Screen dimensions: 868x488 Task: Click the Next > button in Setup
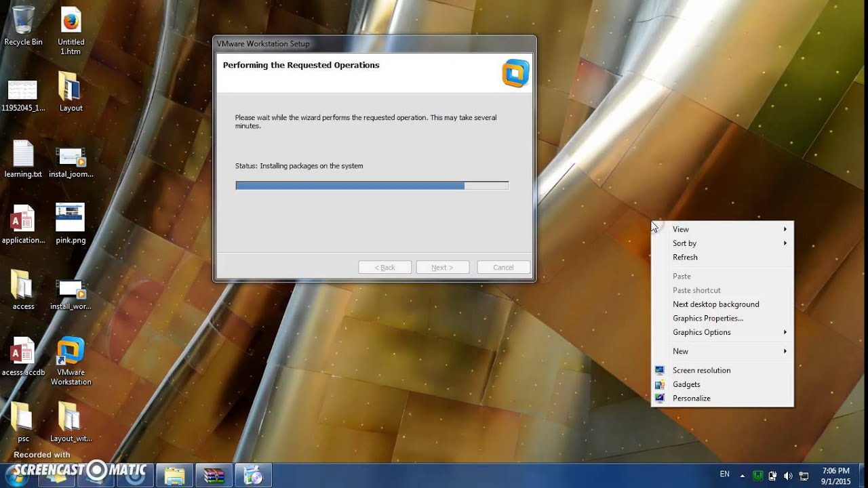tap(443, 268)
